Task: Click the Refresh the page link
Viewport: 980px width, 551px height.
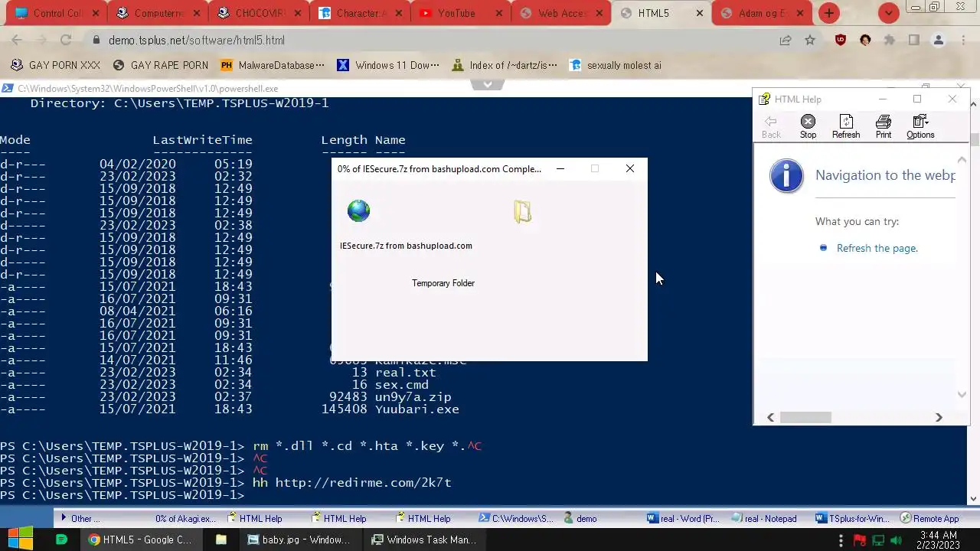Action: click(877, 248)
